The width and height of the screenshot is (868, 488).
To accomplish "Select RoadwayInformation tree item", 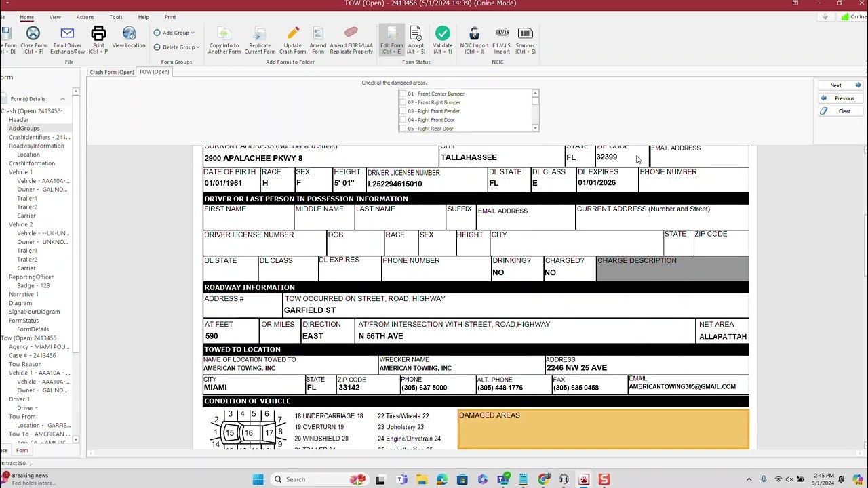I will [37, 146].
